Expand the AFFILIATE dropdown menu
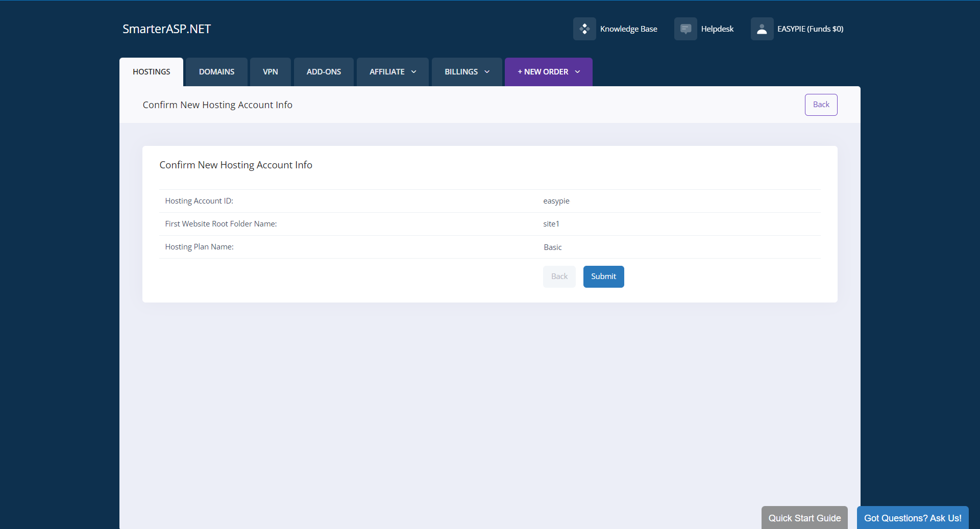Screen dimensions: 980x529 click(x=392, y=71)
